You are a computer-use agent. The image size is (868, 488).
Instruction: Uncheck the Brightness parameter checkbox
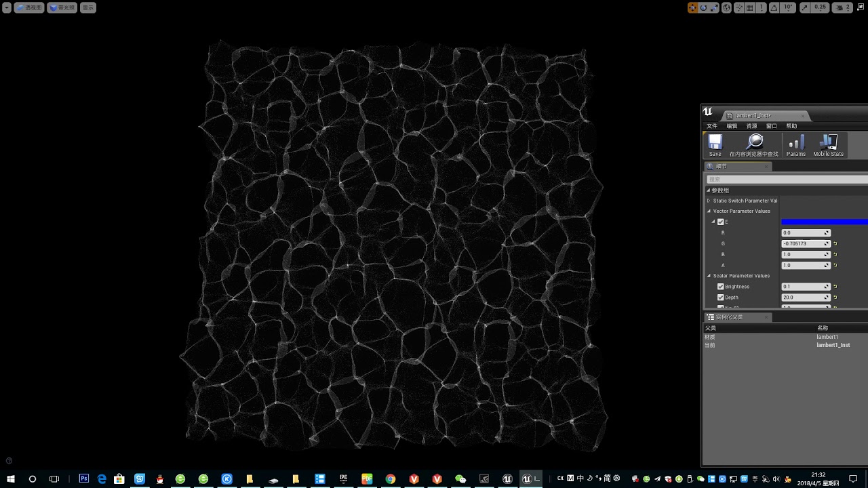(721, 287)
